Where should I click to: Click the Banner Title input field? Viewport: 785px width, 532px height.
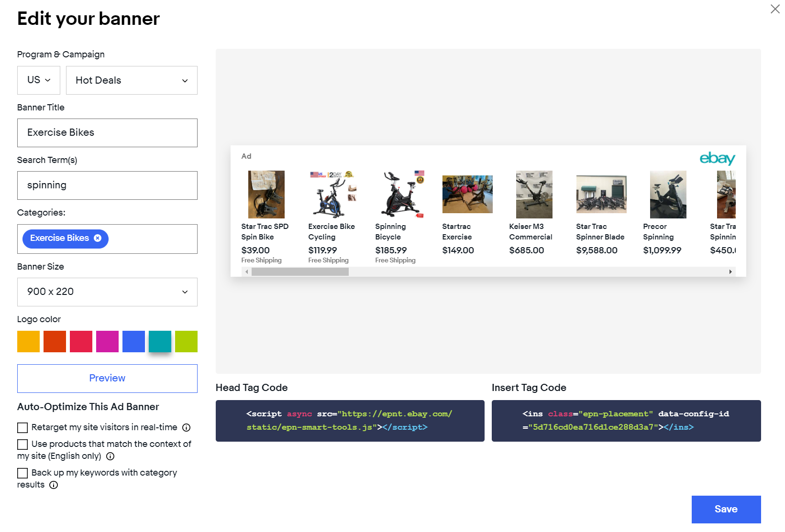[107, 133]
